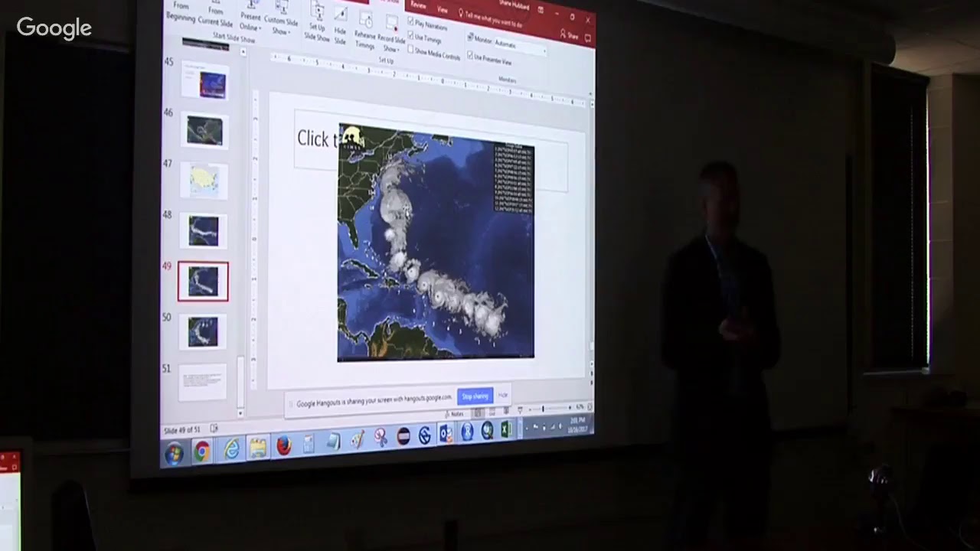Select slide 51 thumbnail

pyautogui.click(x=203, y=382)
